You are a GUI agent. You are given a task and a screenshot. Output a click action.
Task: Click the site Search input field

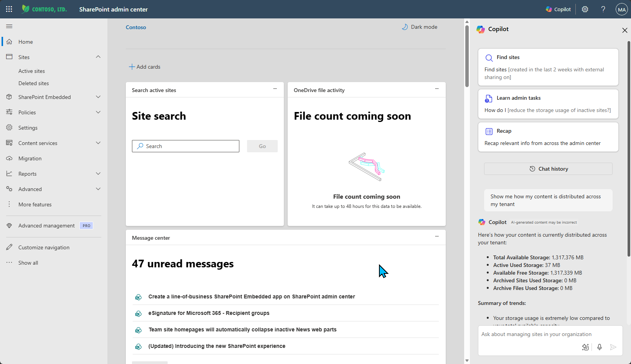pos(186,146)
